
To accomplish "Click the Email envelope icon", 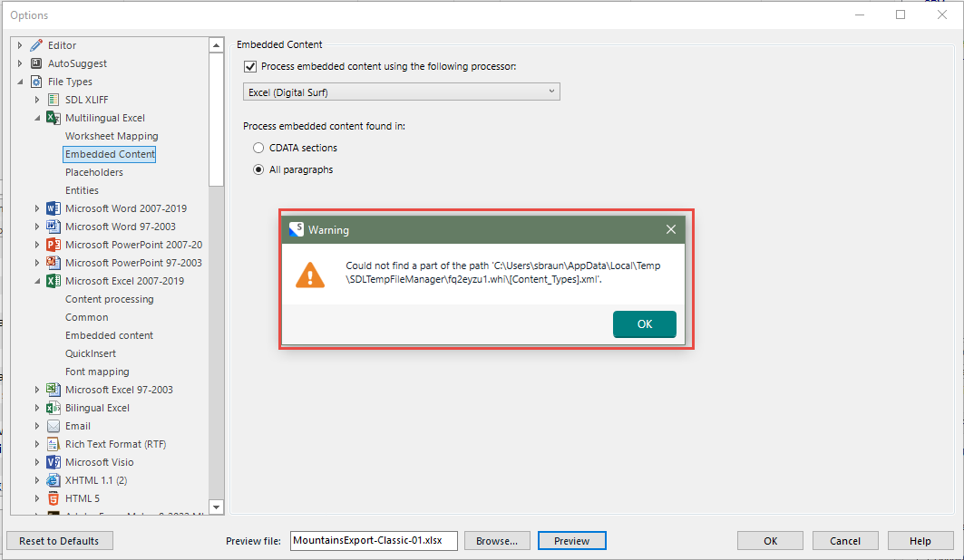I will tap(54, 426).
